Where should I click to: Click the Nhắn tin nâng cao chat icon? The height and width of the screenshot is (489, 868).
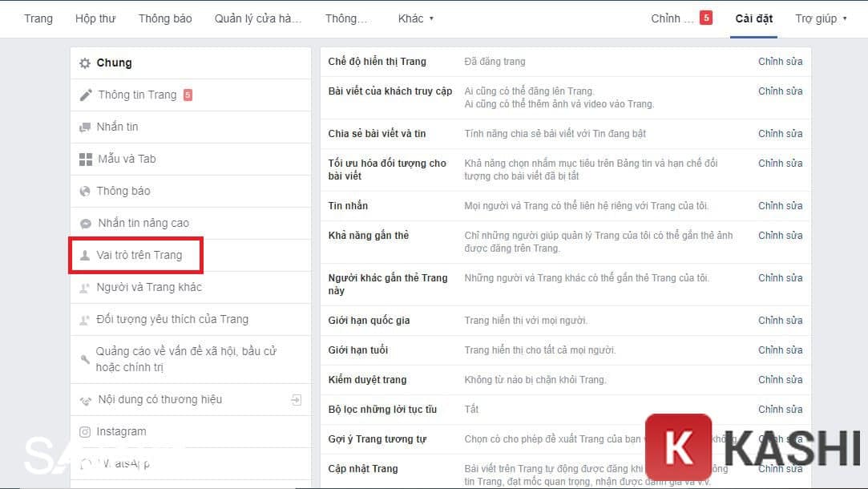(86, 223)
